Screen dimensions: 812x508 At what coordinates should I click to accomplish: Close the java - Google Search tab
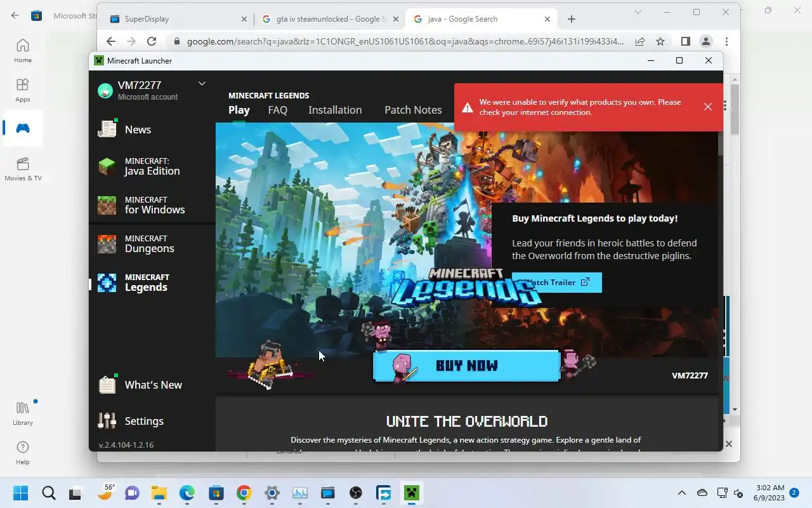pyautogui.click(x=547, y=19)
